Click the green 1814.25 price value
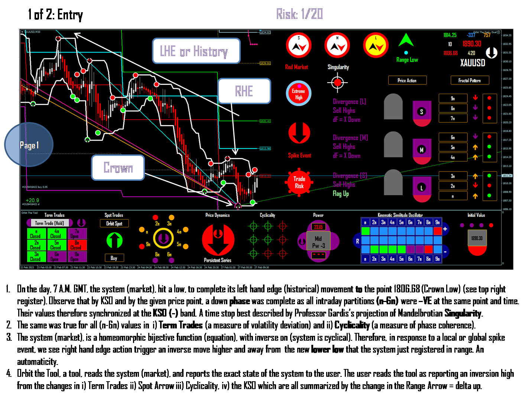 pos(450,35)
